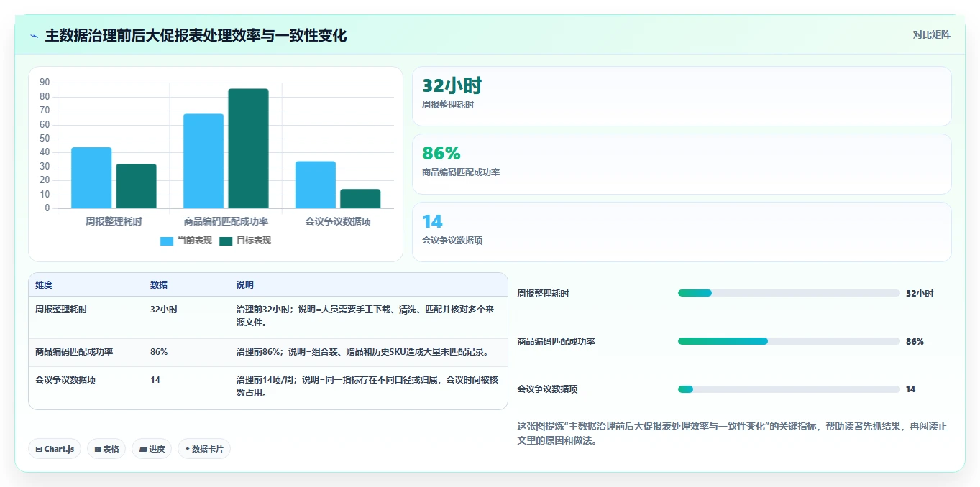Click the blue 会议争议数据项 chart bar
This screenshot has width=980, height=487.
316,185
